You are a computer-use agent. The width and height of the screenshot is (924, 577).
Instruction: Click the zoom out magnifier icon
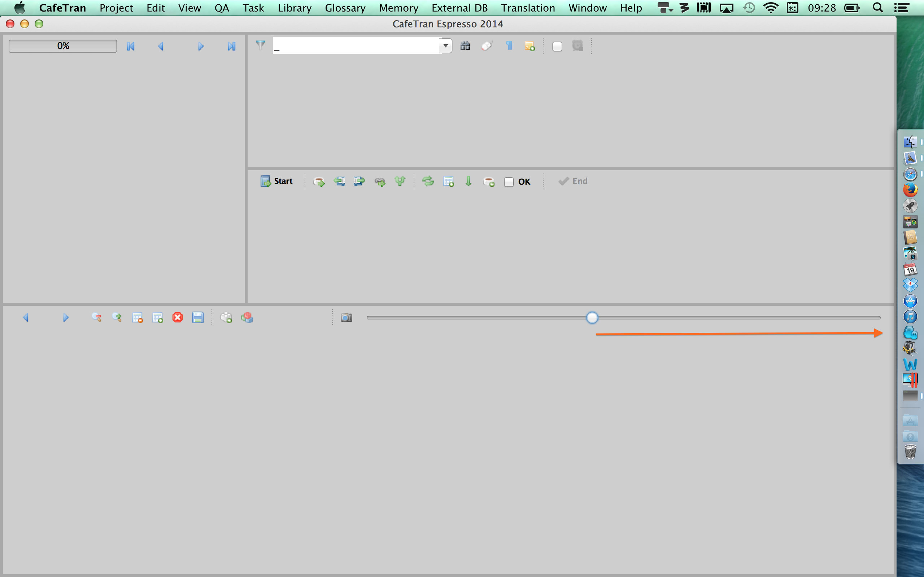click(x=97, y=317)
